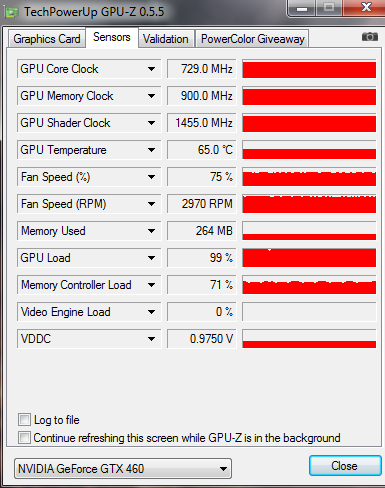
Task: Click the Close button
Action: (x=345, y=466)
